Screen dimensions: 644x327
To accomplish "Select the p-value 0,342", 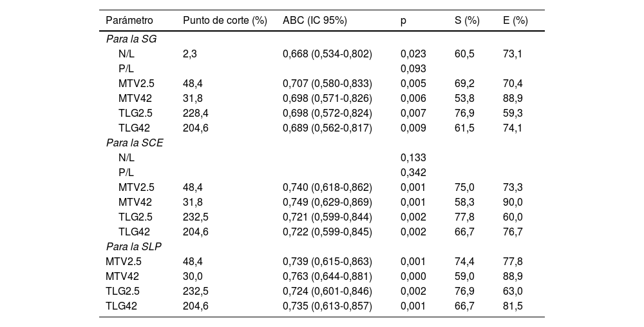I will click(413, 172).
